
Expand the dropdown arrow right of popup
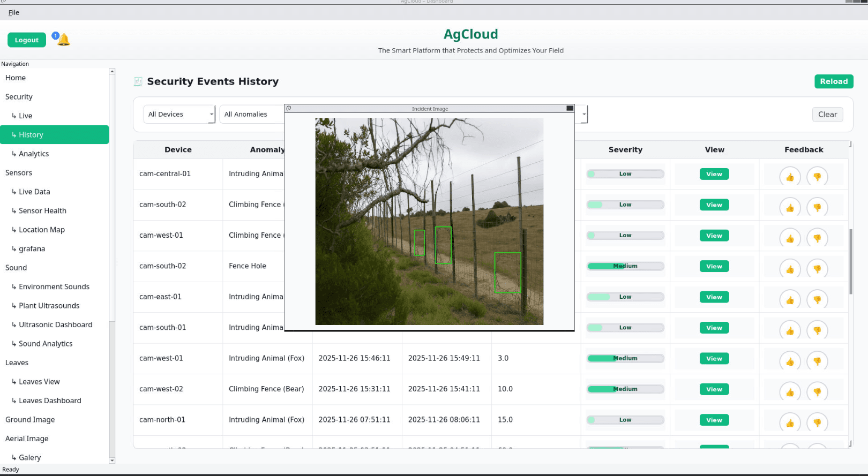pyautogui.click(x=584, y=114)
